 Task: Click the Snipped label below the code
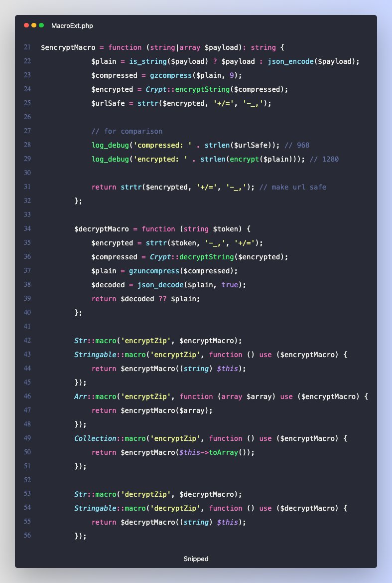click(x=196, y=559)
